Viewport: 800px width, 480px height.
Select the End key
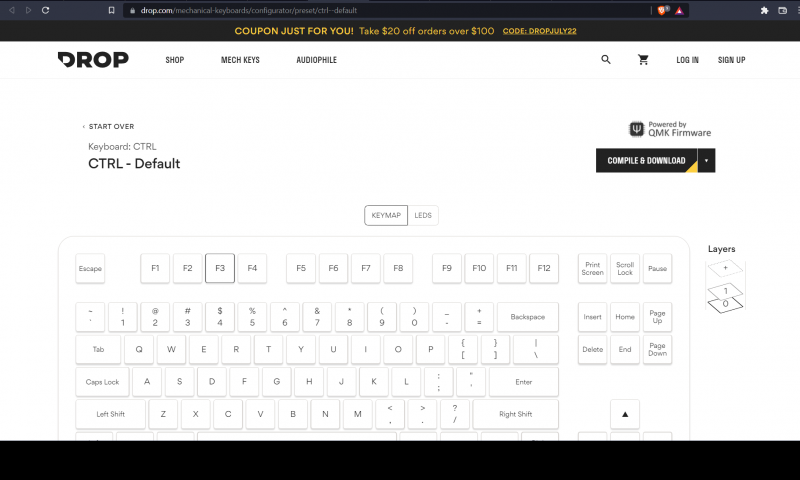[x=625, y=349]
